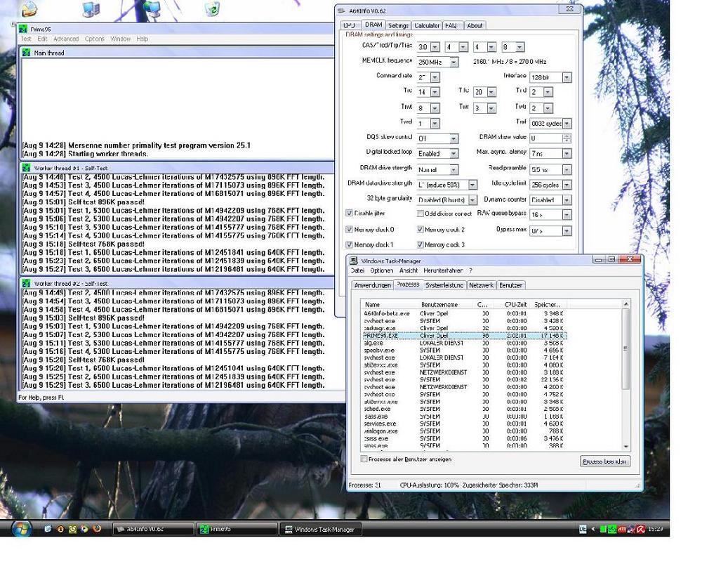Toggle the Memory clock 2 checkbox
This screenshot has height=583, width=728.
421,230
